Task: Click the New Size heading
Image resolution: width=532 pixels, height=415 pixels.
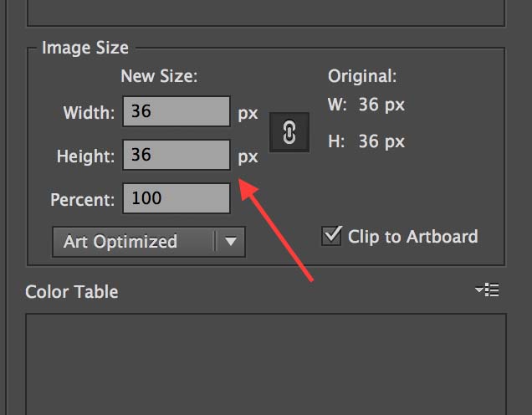Action: point(159,77)
